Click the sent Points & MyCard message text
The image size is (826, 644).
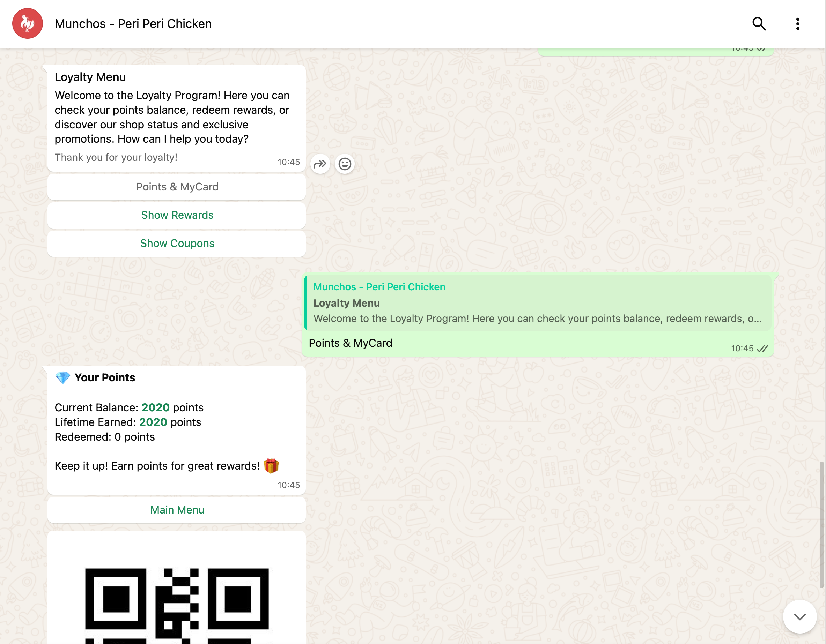350,343
